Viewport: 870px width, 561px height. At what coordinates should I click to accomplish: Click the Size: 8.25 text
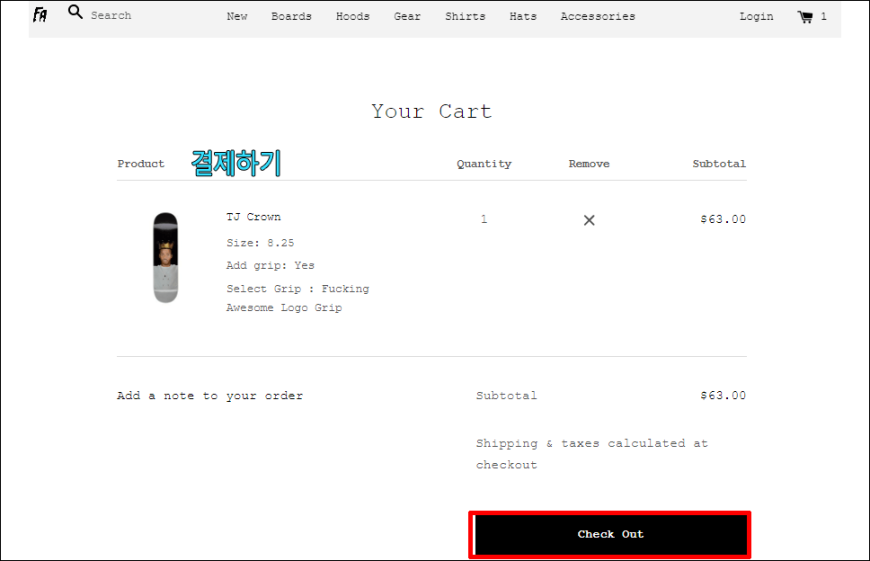[260, 243]
